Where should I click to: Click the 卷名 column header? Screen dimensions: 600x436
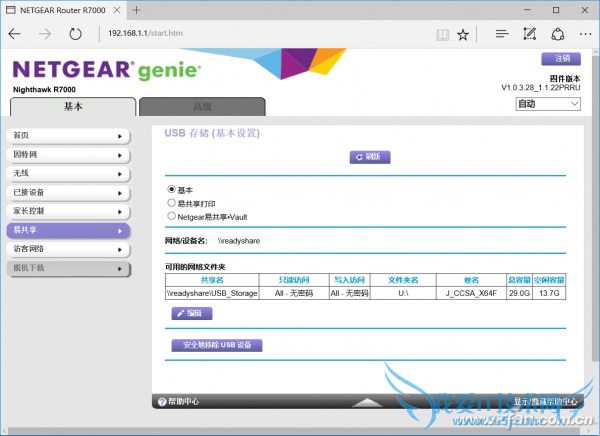tap(471, 280)
